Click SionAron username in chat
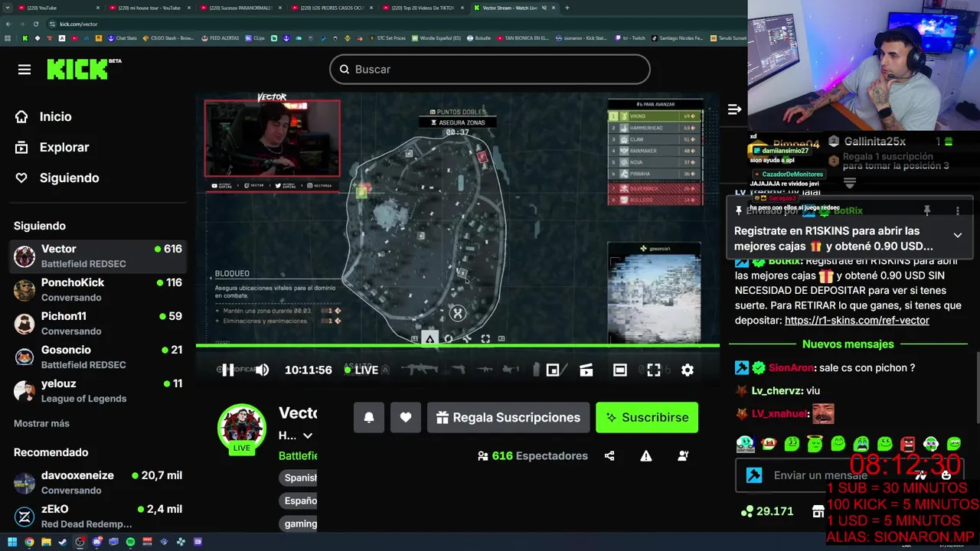The width and height of the screenshot is (980, 551). 791,368
